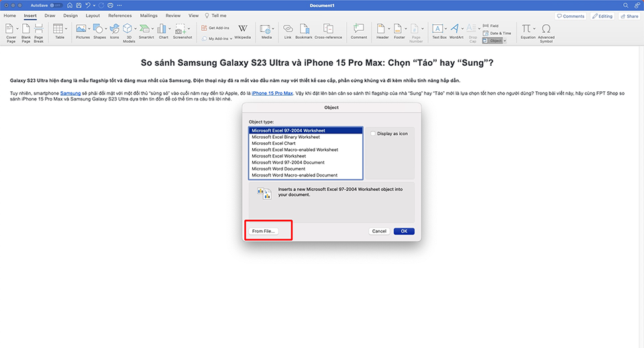
Task: Insert 3D Models
Action: [x=128, y=33]
